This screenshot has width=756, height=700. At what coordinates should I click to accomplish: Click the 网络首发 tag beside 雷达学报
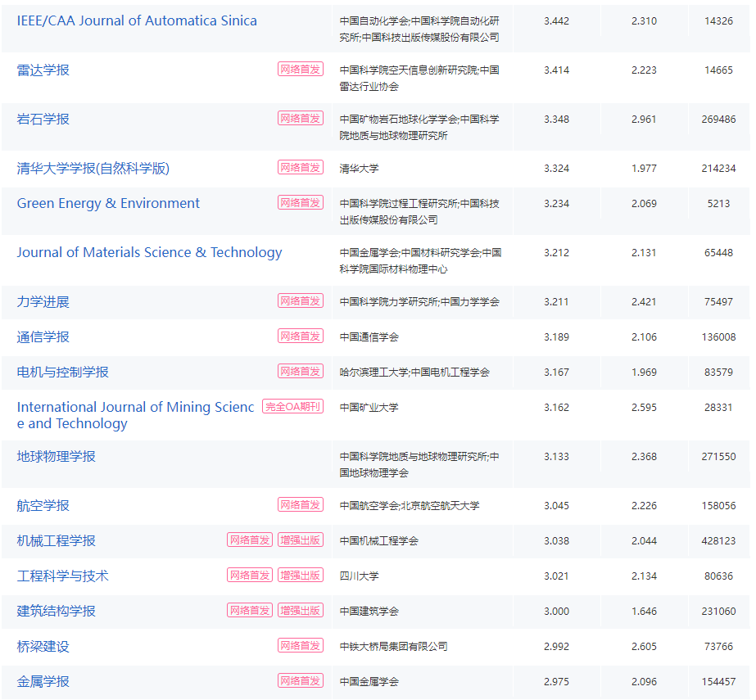301,70
